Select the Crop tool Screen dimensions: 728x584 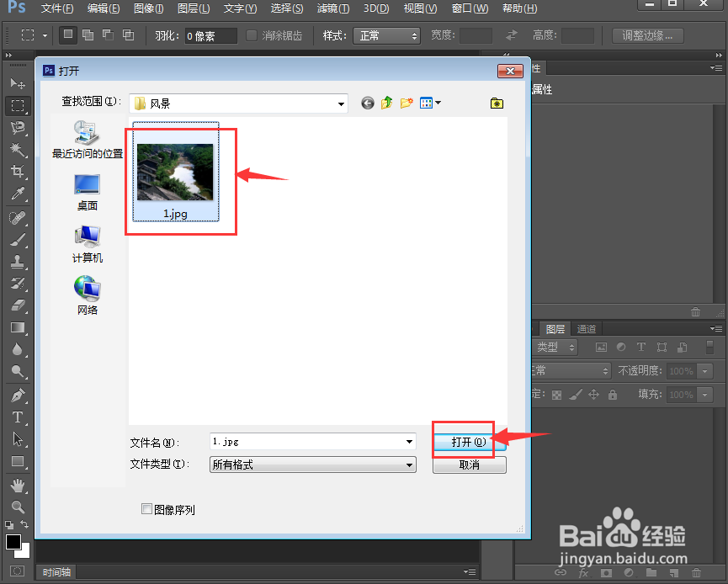18,172
